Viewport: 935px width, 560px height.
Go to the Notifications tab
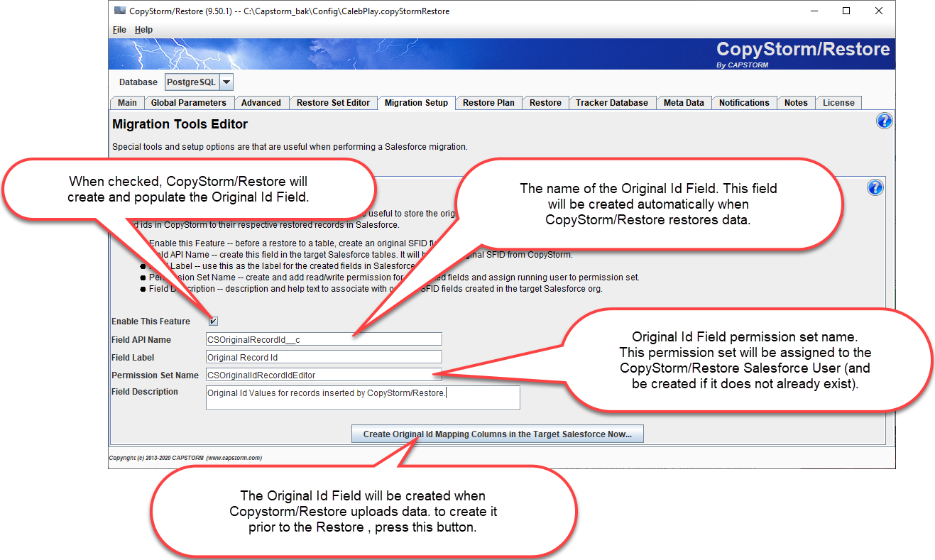click(x=744, y=103)
